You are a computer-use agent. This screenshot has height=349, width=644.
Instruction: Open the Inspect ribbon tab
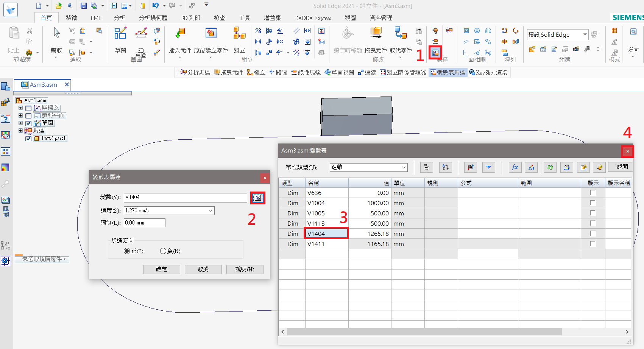220,18
